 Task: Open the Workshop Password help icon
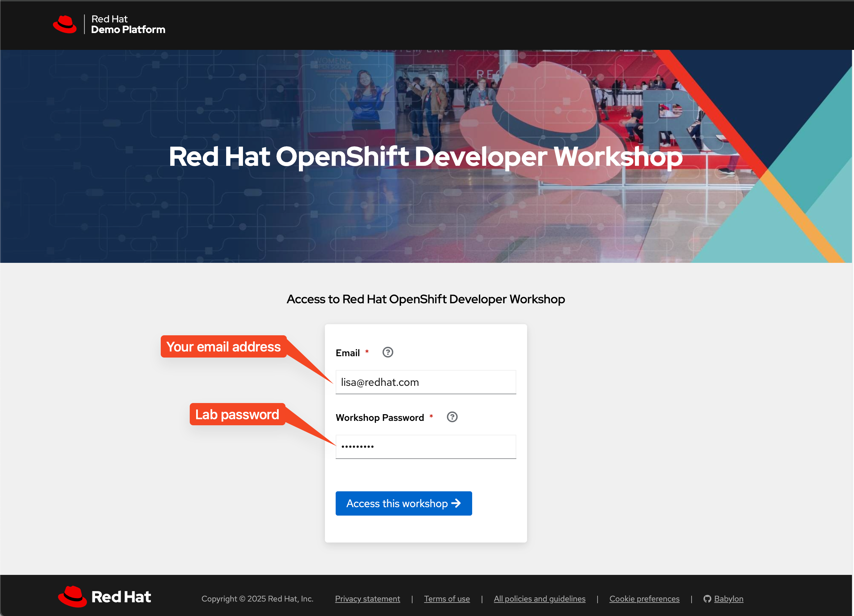[x=452, y=417]
